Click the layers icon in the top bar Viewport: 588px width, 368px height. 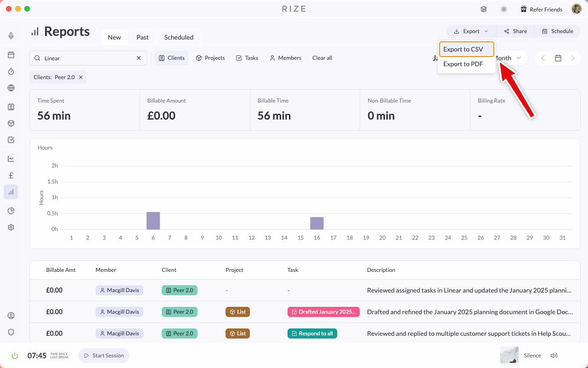coord(483,9)
